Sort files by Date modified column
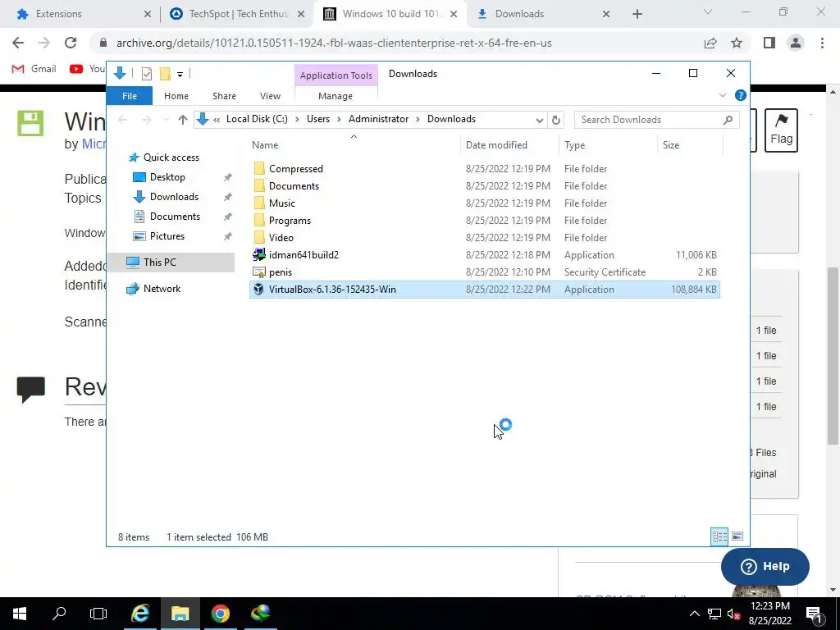Screen dimensions: 840x630 pyautogui.click(x=496, y=145)
